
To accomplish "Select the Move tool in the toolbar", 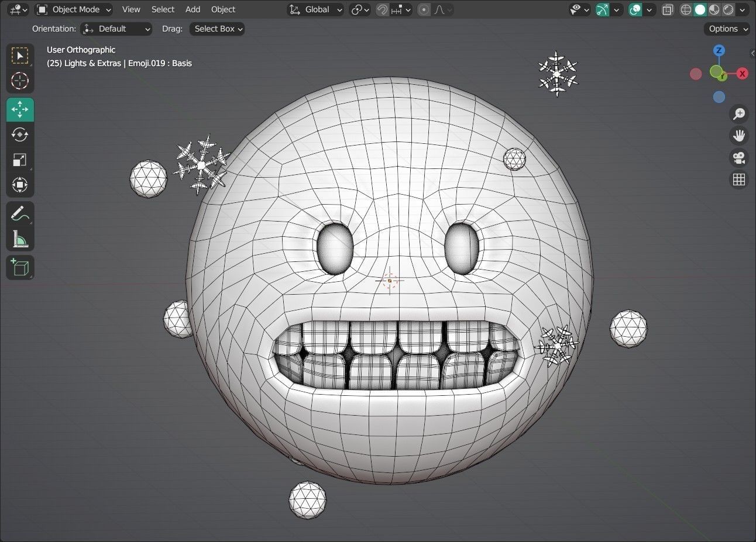I will pos(20,109).
